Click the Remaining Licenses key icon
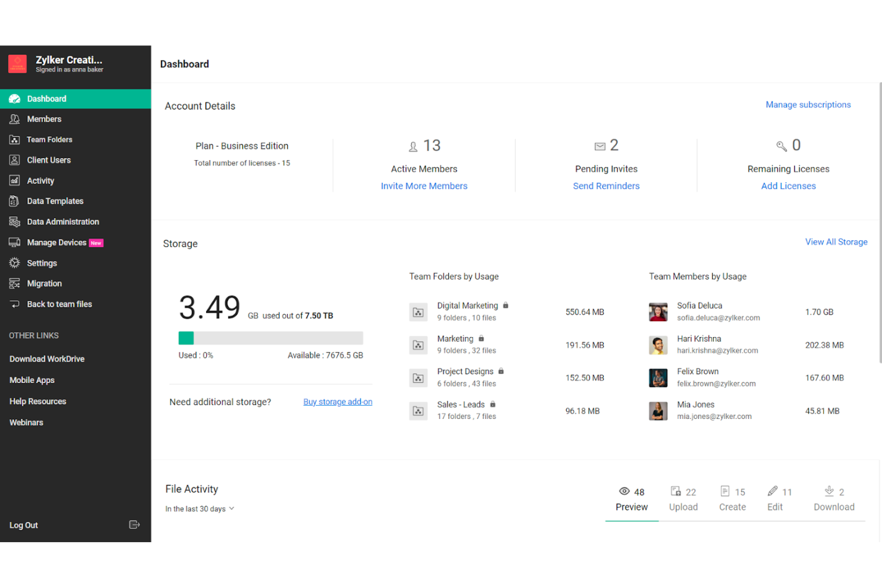Image resolution: width=882 pixels, height=588 pixels. 781,146
